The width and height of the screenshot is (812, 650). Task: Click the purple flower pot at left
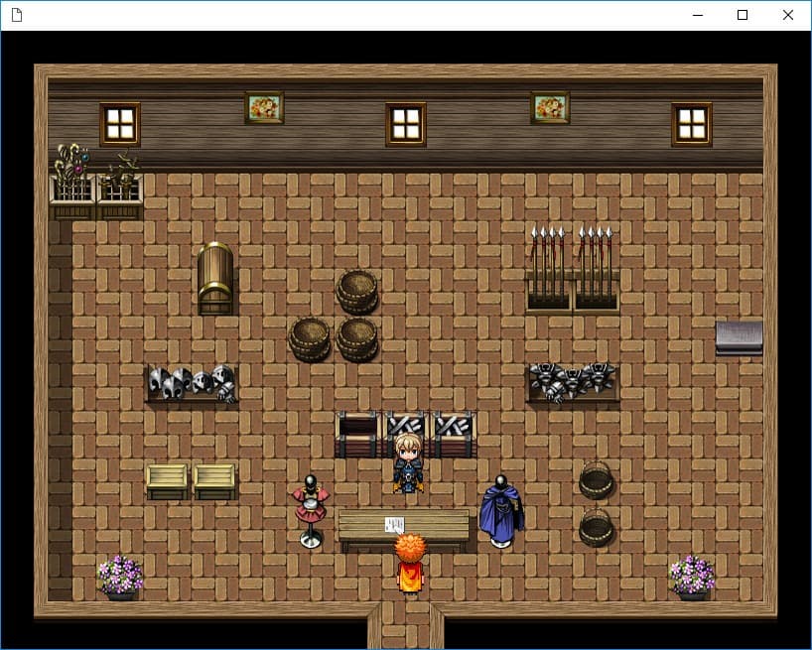120,579
